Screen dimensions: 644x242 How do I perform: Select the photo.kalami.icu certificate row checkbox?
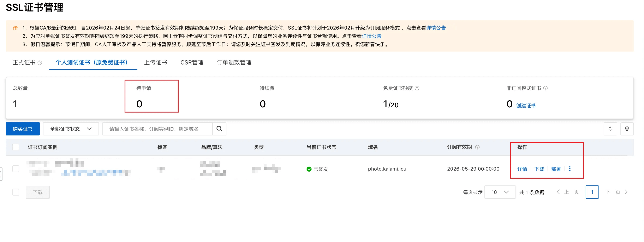point(16,169)
